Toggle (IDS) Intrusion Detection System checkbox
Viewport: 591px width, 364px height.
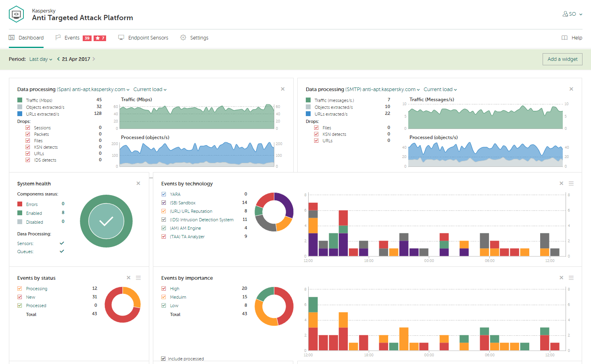point(164,220)
